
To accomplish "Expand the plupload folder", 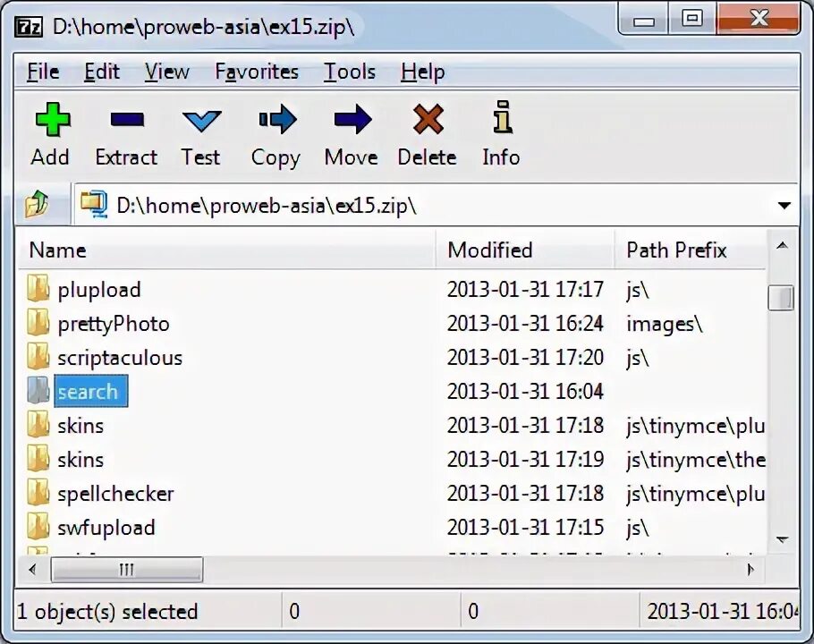I will 98,289.
